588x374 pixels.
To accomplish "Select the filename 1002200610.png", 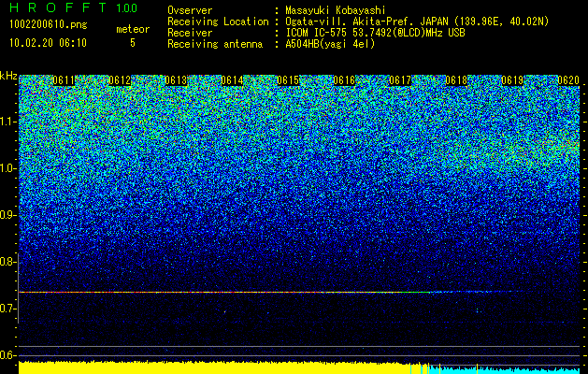I will click(x=49, y=24).
